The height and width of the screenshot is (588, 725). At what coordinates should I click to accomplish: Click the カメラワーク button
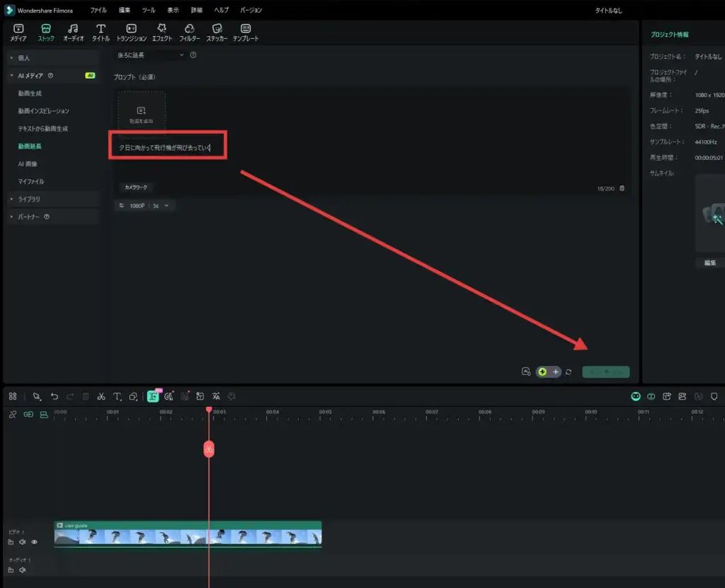click(x=136, y=188)
